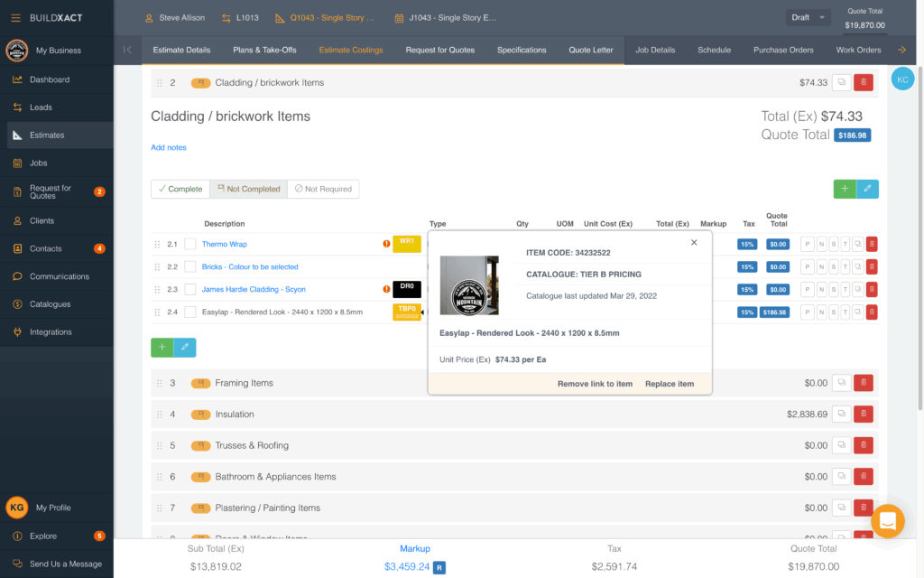The image size is (924, 578).
Task: Tick the checkbox for Bricks - Colour to be selected
Action: [x=190, y=266]
